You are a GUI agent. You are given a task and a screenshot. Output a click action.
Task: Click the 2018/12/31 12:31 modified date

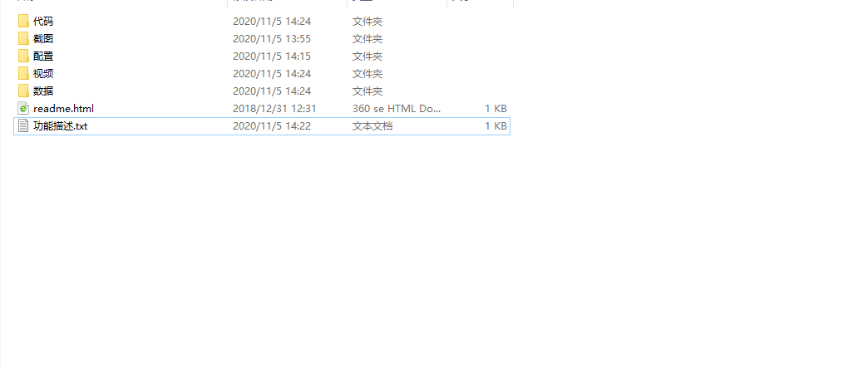274,109
